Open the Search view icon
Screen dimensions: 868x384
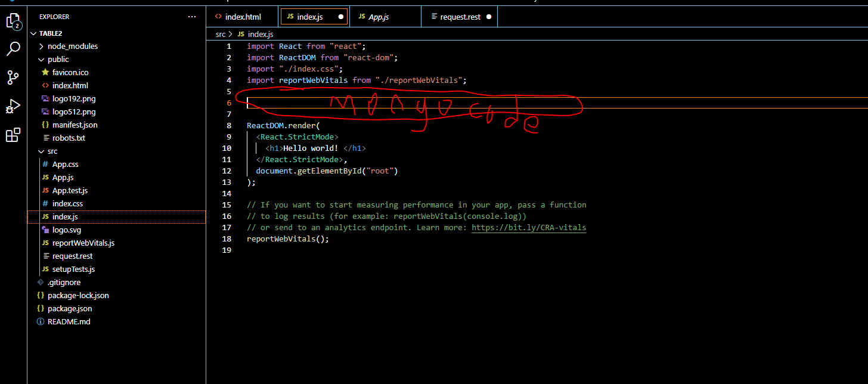[13, 49]
